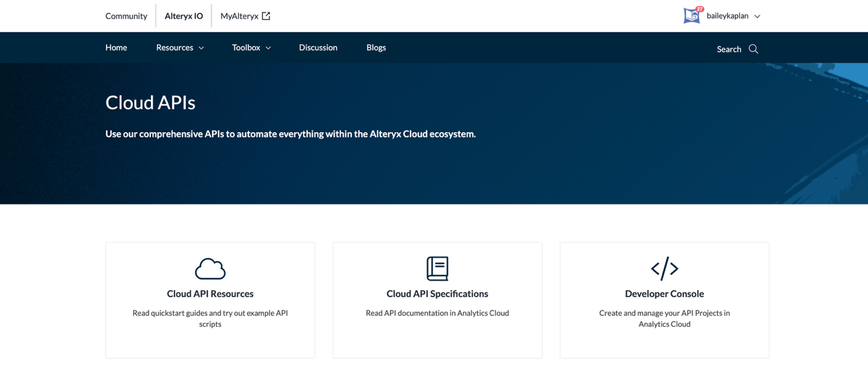Screen dimensions: 868x388
Task: Click the cloud icon above Cloud API Resources
Action: 210,268
